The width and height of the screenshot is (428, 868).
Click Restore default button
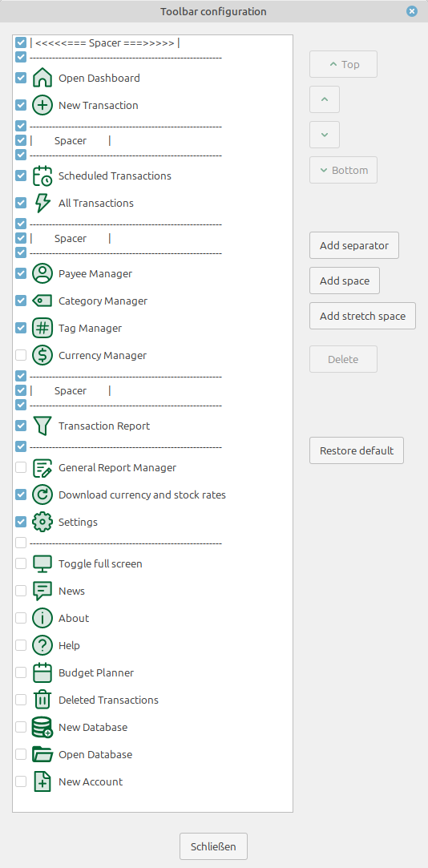tap(357, 450)
